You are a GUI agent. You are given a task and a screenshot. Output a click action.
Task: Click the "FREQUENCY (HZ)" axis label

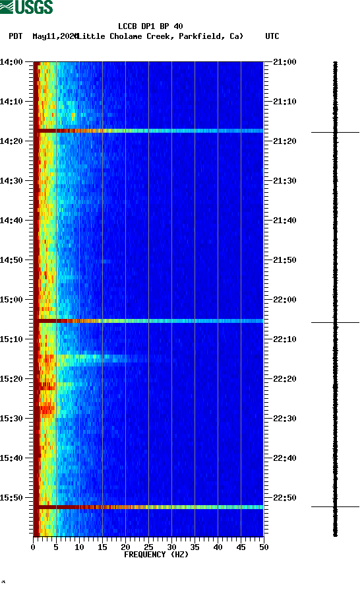click(x=156, y=555)
